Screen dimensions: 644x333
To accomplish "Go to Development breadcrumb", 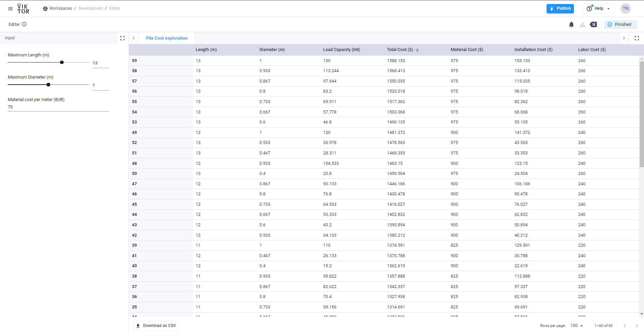I will pos(90,8).
